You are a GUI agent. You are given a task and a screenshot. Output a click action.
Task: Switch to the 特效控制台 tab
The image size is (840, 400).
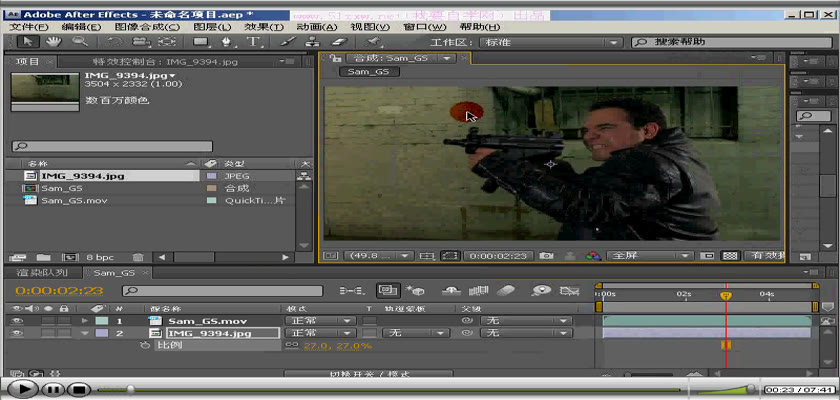(x=166, y=62)
